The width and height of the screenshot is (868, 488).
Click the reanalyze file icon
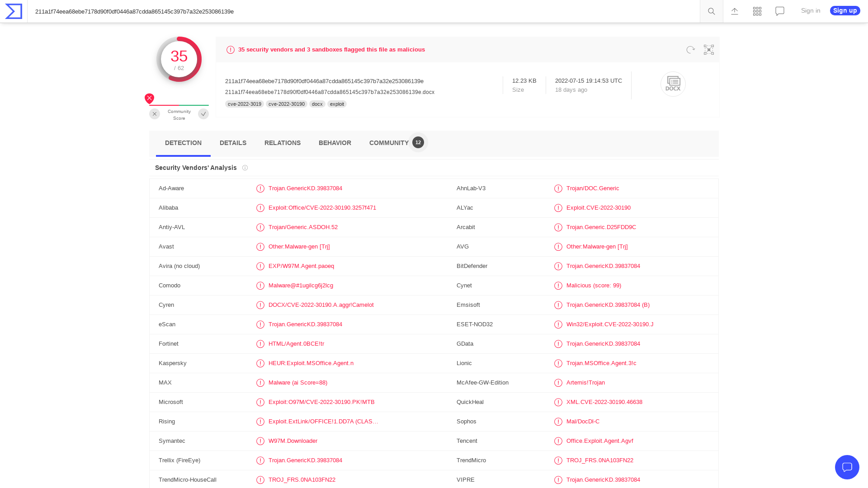[x=690, y=50]
